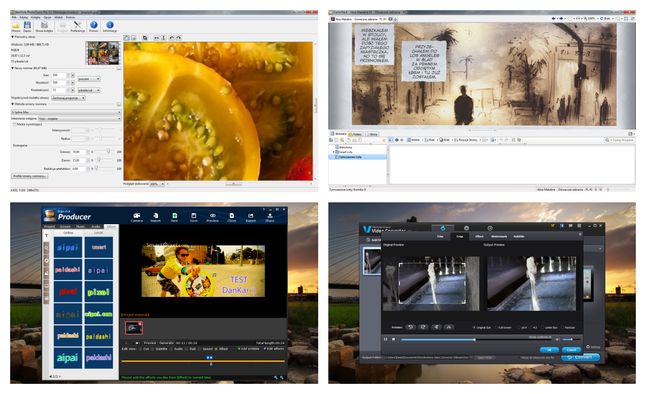Open the Preferences tools icon in photo resizer
Image resolution: width=646 pixels, height=394 pixels.
pyautogui.click(x=77, y=27)
